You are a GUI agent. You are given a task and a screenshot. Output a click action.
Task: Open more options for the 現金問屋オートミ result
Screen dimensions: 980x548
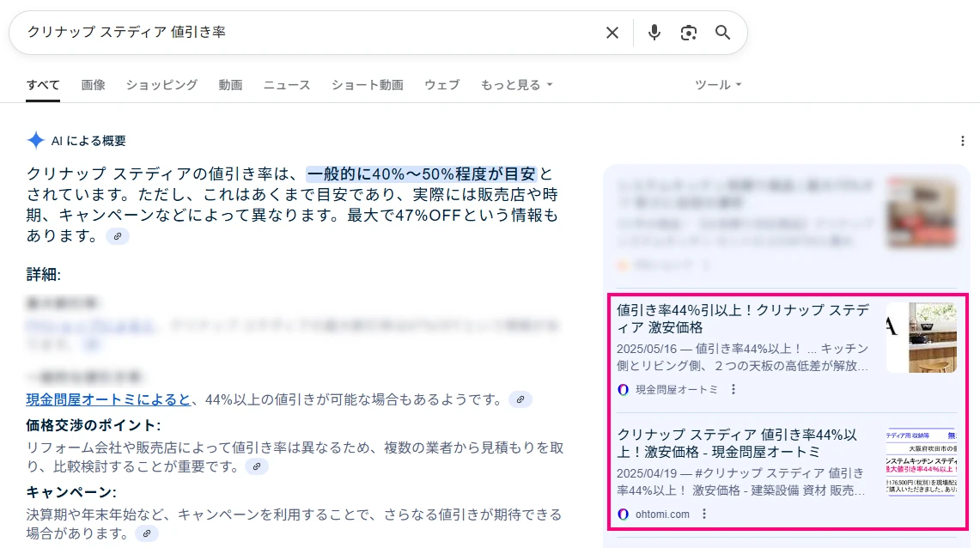coord(733,390)
